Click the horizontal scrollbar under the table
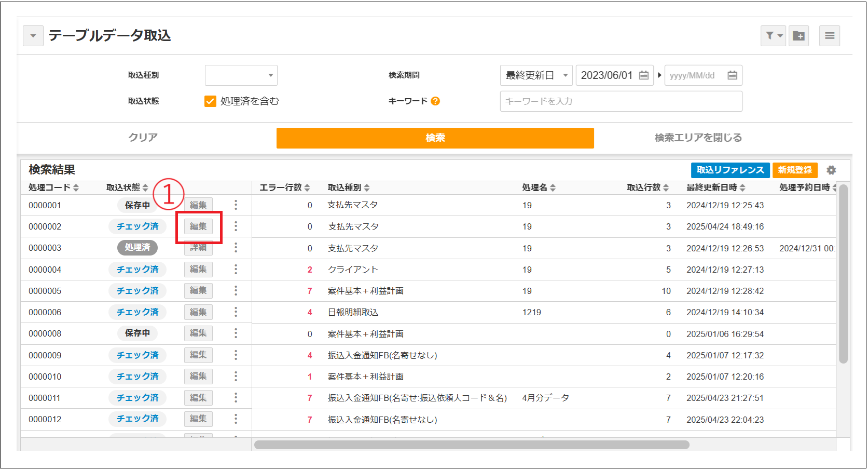The width and height of the screenshot is (868, 470). pyautogui.click(x=472, y=445)
